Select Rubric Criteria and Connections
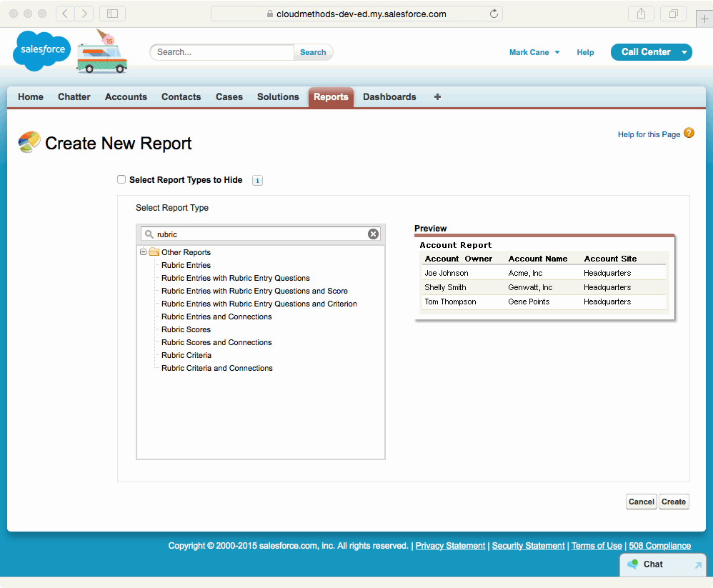 217,368
